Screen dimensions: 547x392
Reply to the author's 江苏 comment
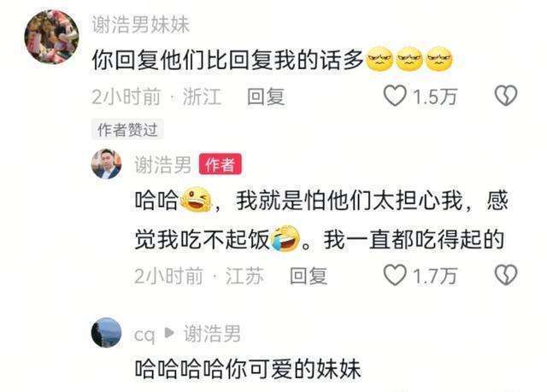click(309, 276)
